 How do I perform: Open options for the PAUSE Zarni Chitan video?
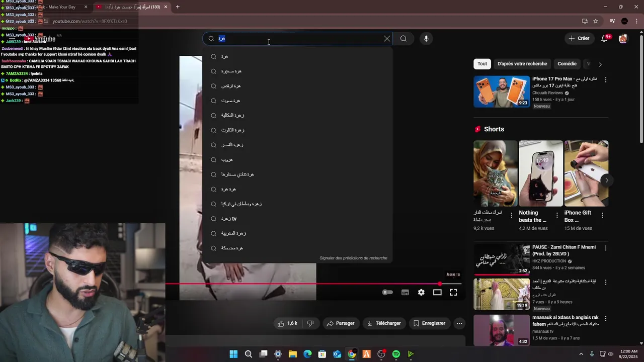point(605,248)
